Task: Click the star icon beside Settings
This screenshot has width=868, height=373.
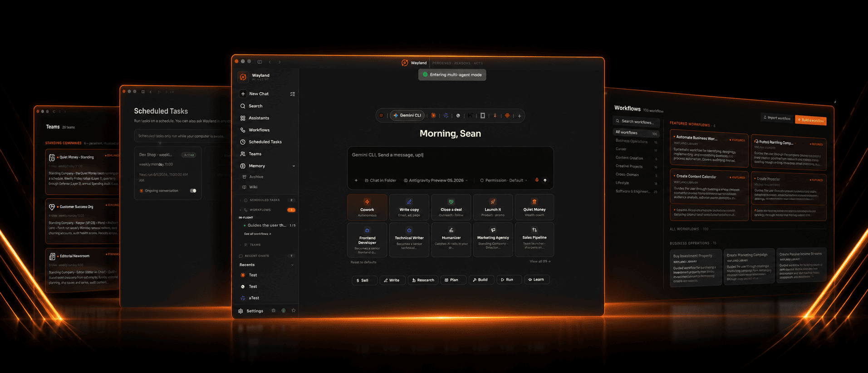Action: click(294, 311)
